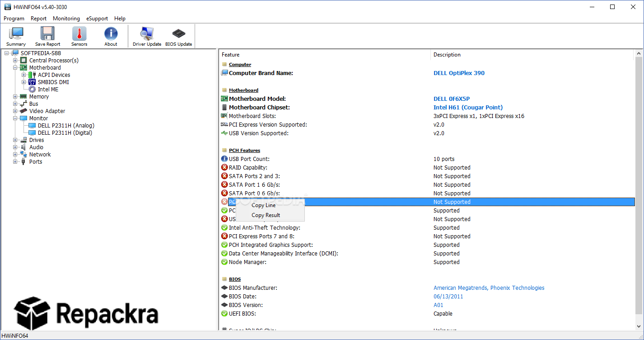The width and height of the screenshot is (644, 340).
Task: Click the Memory module icon
Action: point(24,97)
